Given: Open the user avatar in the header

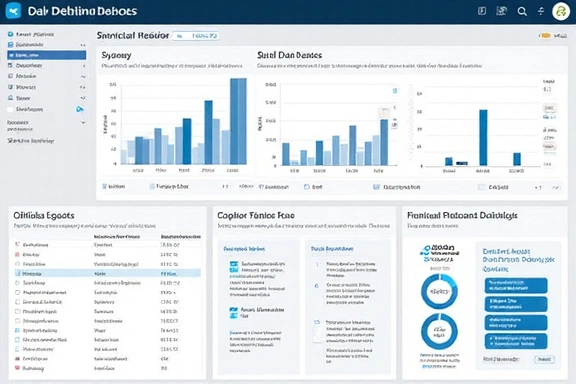Looking at the screenshot, I should [561, 11].
